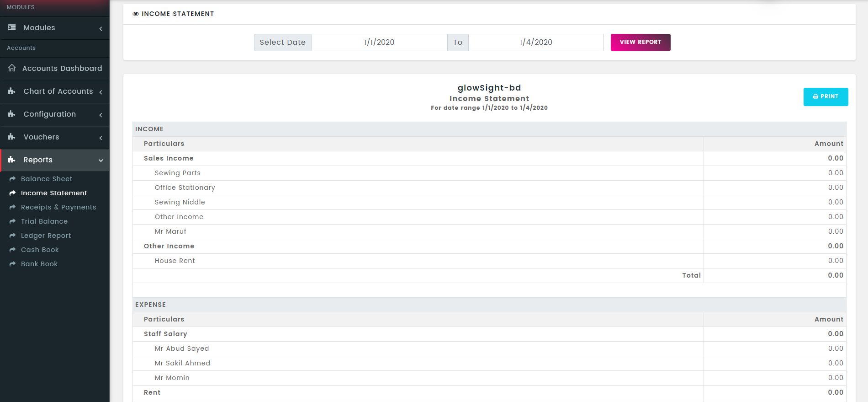
Task: Open the Cash Book report
Action: [x=40, y=250]
